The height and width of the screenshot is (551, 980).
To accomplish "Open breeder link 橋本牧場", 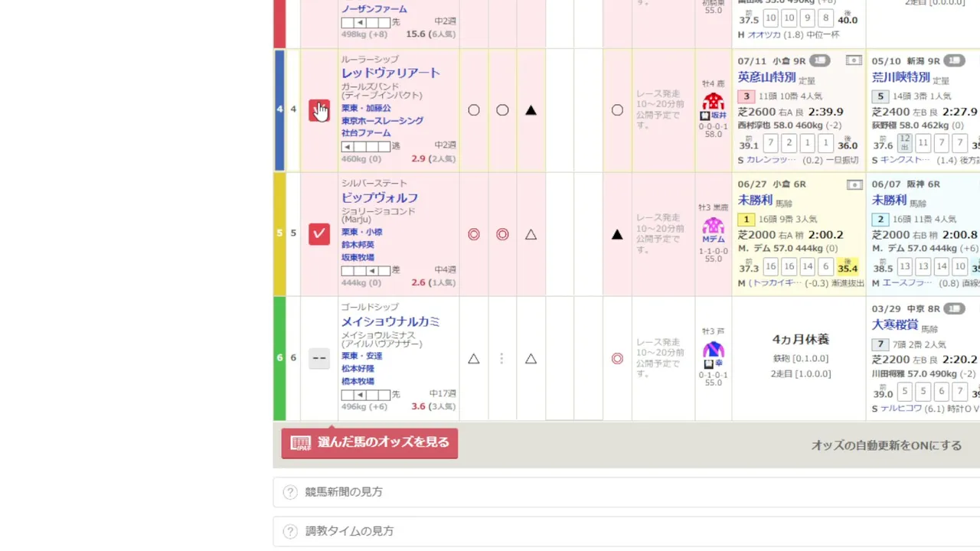I will tap(358, 381).
